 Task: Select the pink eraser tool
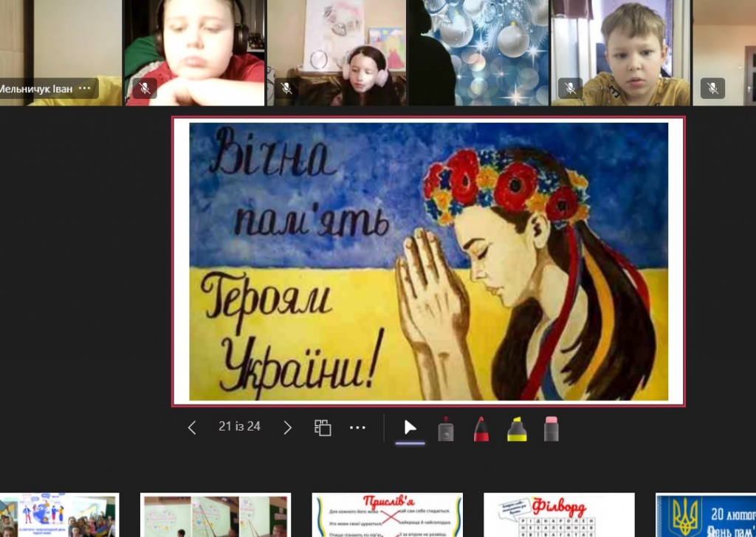[x=551, y=428]
